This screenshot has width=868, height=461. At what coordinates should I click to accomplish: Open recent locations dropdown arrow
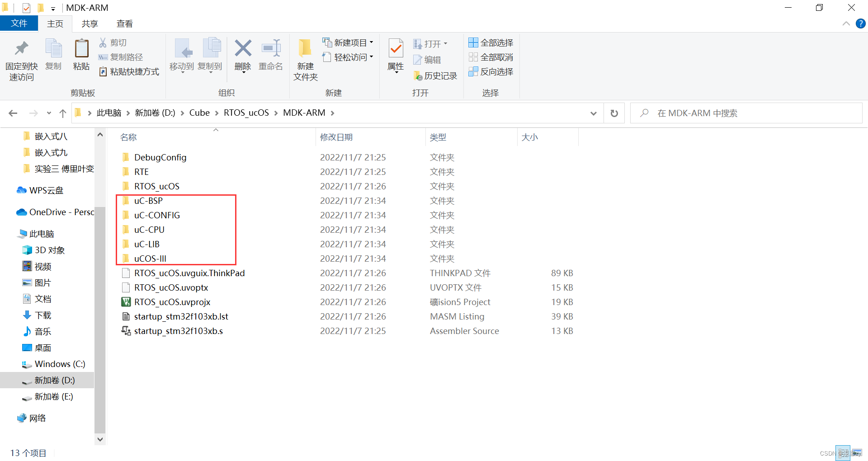coord(49,113)
